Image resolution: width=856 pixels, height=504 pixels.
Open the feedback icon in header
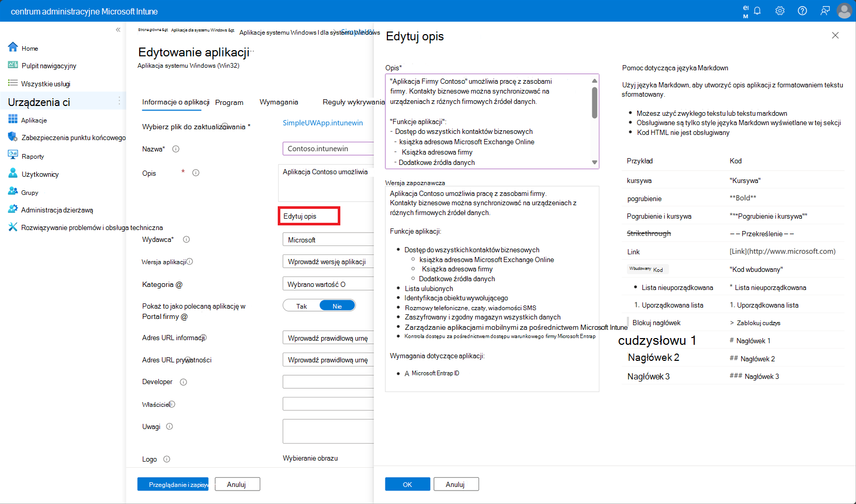tap(825, 11)
